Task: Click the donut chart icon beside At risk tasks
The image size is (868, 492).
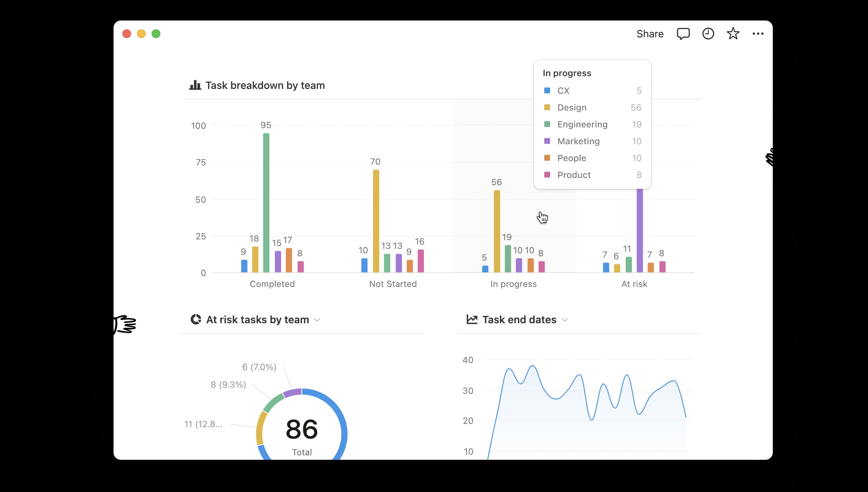Action: [x=196, y=319]
